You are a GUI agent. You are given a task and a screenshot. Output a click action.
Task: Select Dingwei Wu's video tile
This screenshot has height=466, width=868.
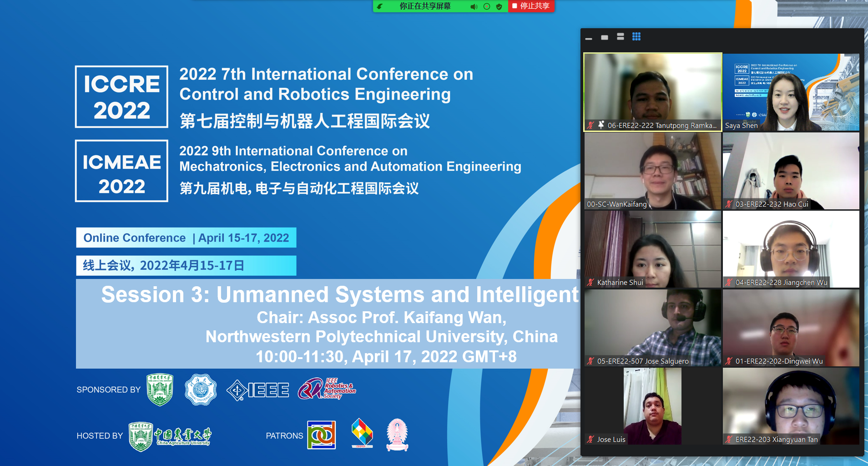[791, 328]
